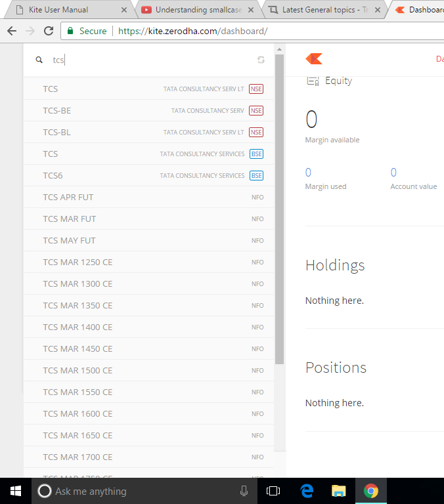Select the TCS MAR FUT contract
Viewport: 444px width, 504px height.
148,219
